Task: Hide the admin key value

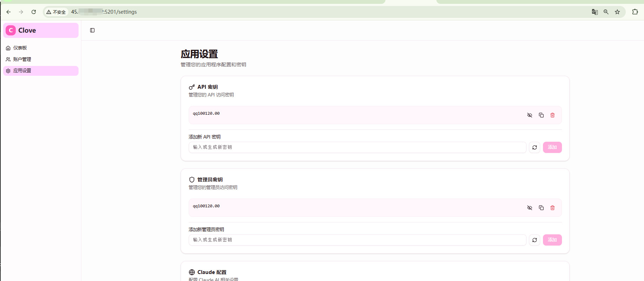Action: tap(530, 208)
